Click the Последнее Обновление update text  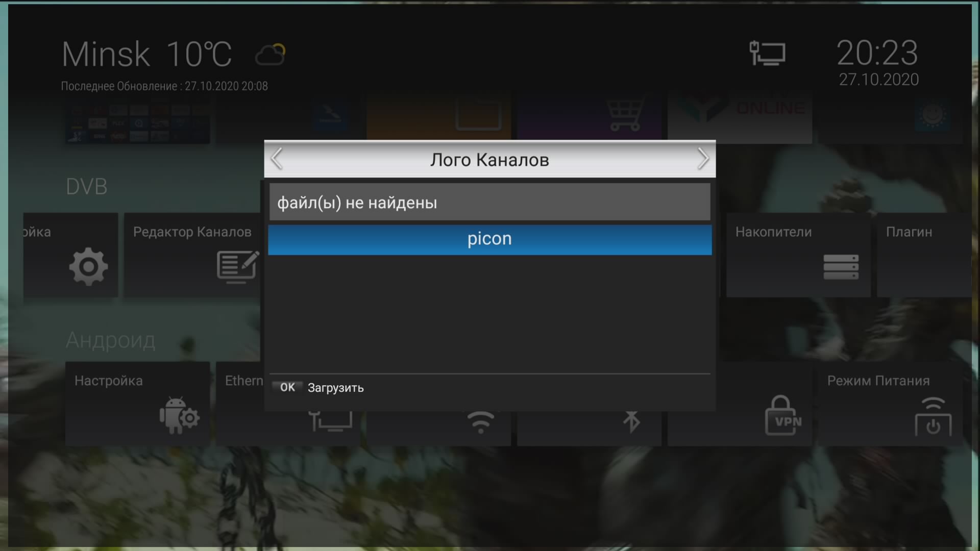[164, 86]
